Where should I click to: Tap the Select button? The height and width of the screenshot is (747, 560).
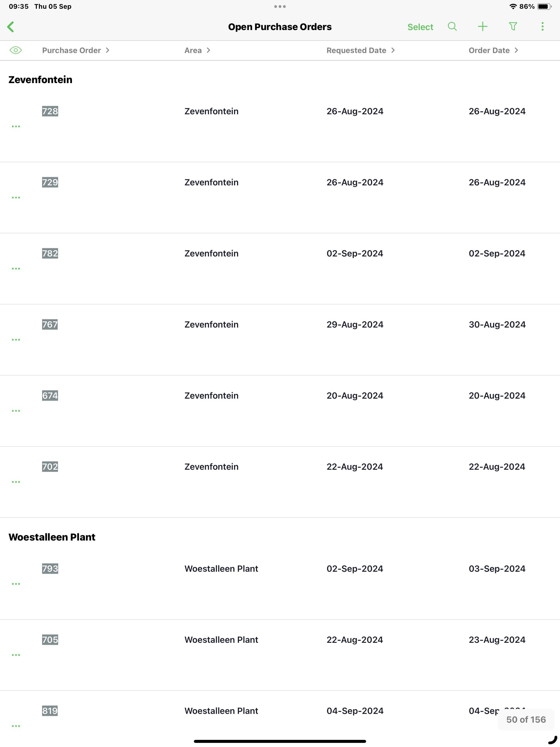[420, 27]
